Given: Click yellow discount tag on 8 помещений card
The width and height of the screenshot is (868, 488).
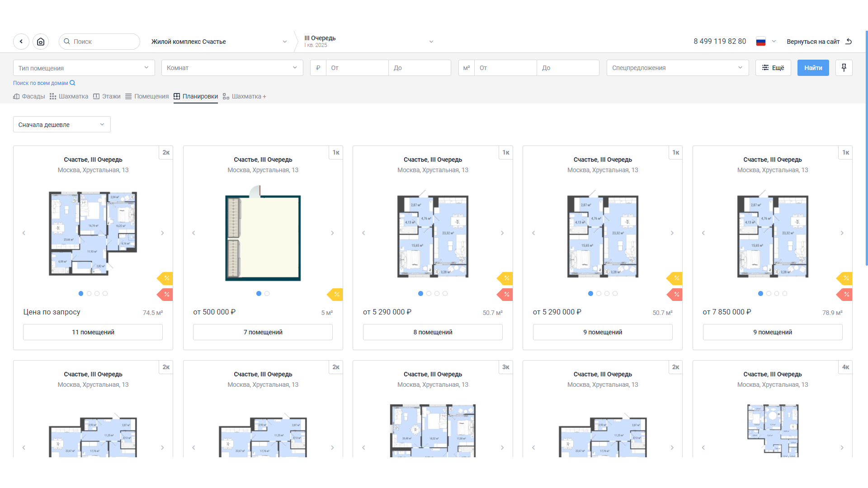Looking at the screenshot, I should pyautogui.click(x=505, y=278).
